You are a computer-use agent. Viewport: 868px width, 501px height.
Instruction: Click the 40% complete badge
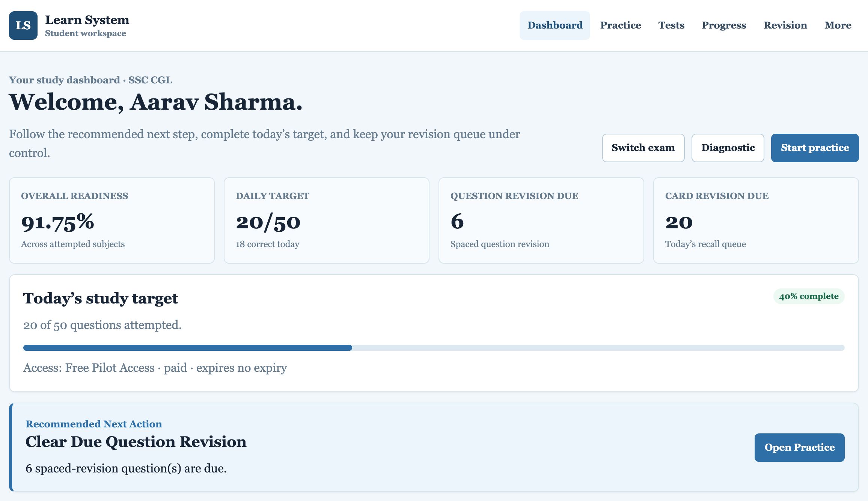pyautogui.click(x=809, y=296)
